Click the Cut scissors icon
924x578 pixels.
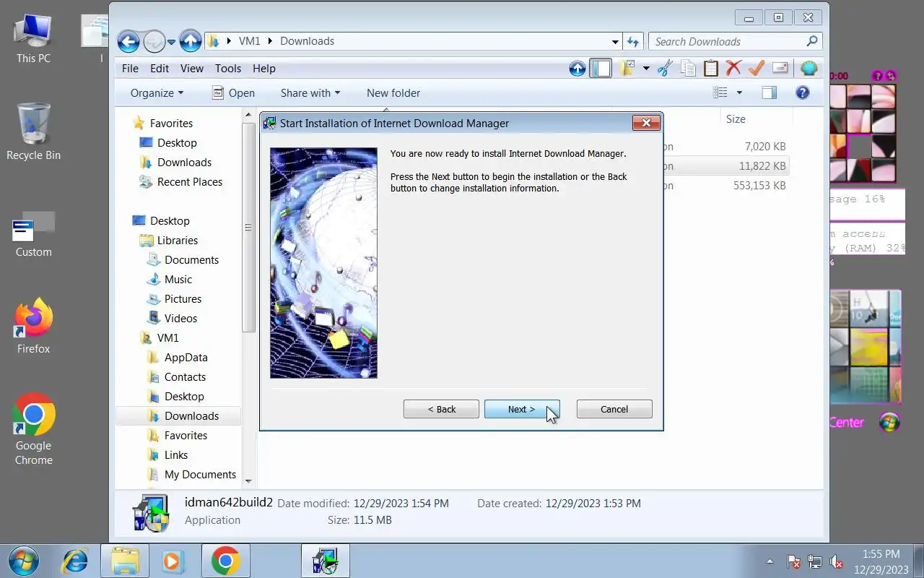(x=666, y=69)
